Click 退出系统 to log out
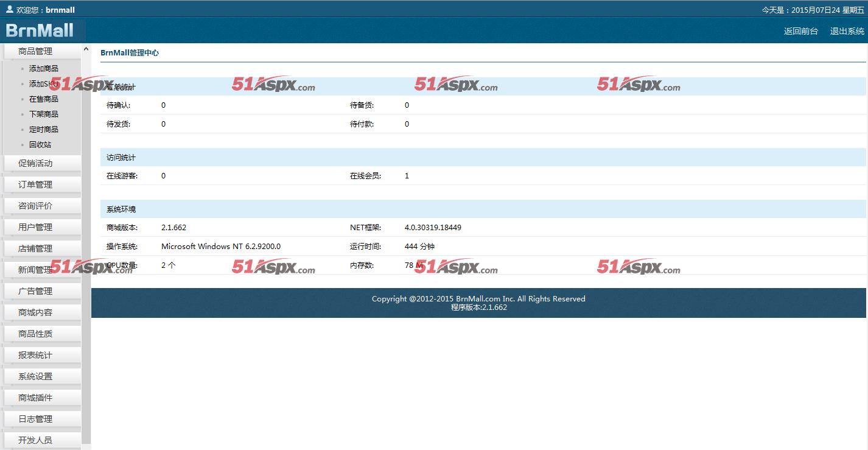The image size is (868, 450). (847, 31)
